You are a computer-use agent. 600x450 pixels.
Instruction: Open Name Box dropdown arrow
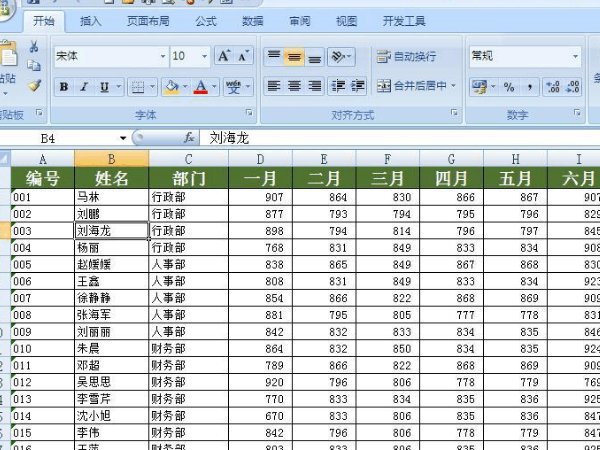[x=123, y=138]
